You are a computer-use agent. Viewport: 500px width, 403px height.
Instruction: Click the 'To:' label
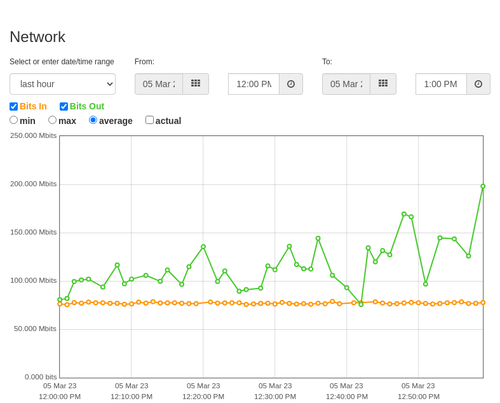click(327, 62)
